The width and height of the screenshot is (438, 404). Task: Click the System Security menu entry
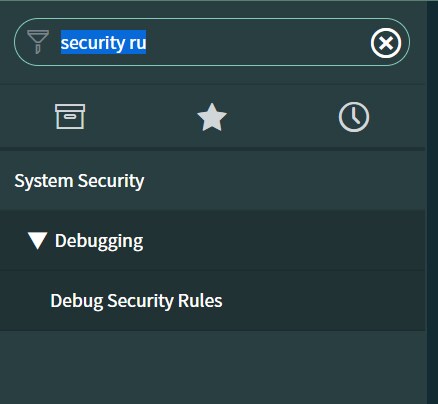click(x=79, y=181)
